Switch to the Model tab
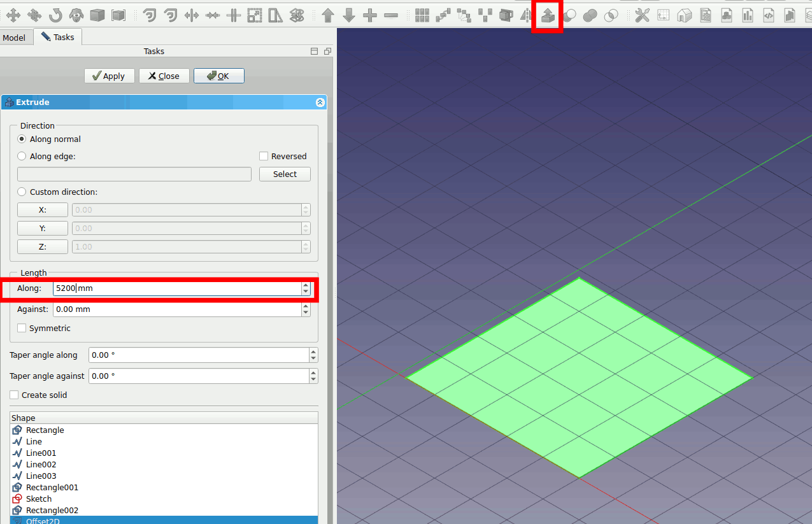Image resolution: width=812 pixels, height=524 pixels. [14, 38]
